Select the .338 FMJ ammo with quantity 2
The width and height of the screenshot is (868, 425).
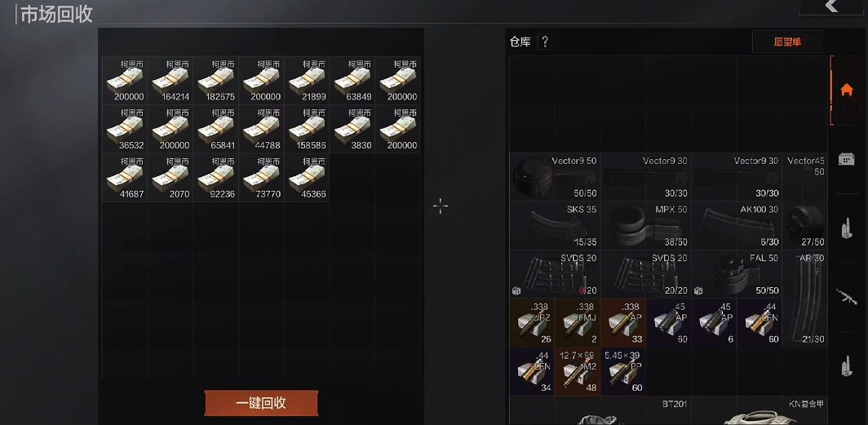point(578,322)
